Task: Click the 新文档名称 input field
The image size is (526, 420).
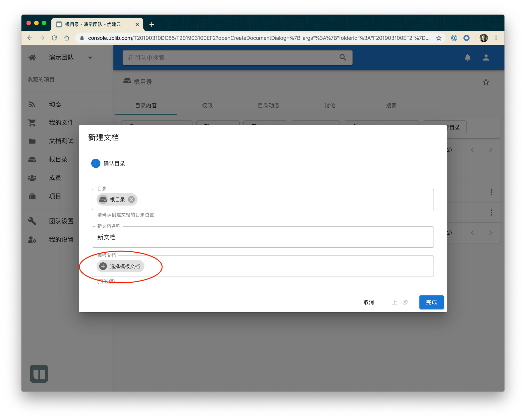Action: click(262, 237)
